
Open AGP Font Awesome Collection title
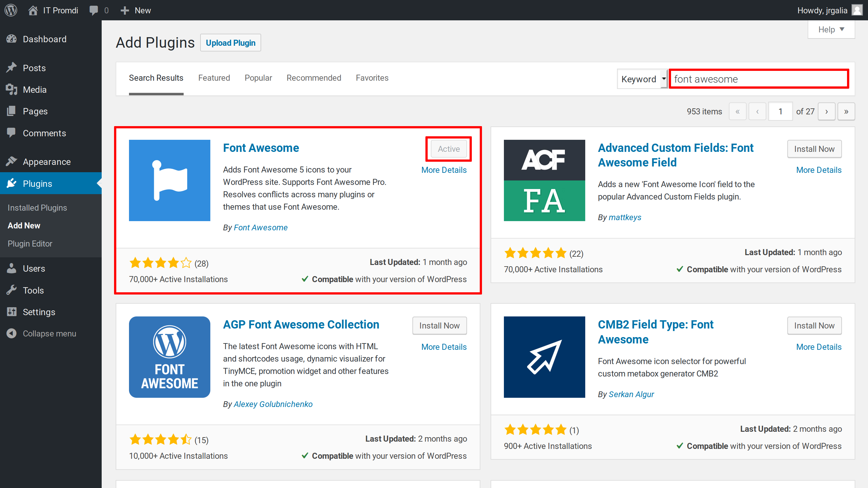(301, 325)
